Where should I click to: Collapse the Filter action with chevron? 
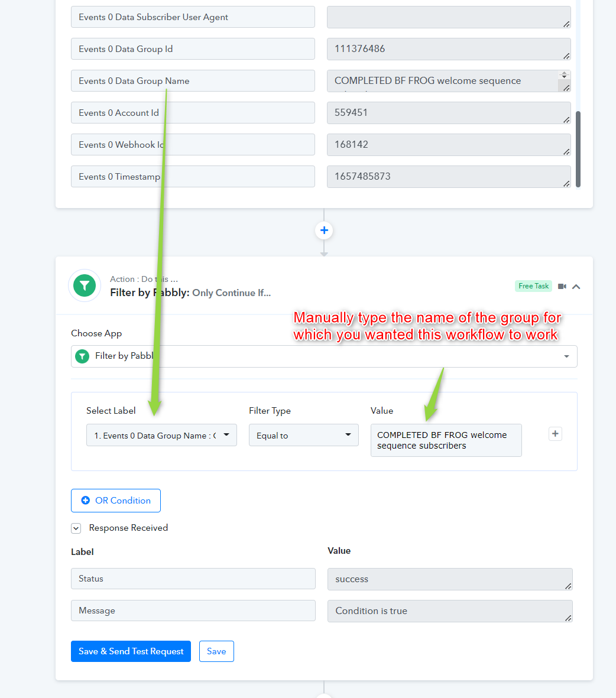pyautogui.click(x=576, y=287)
